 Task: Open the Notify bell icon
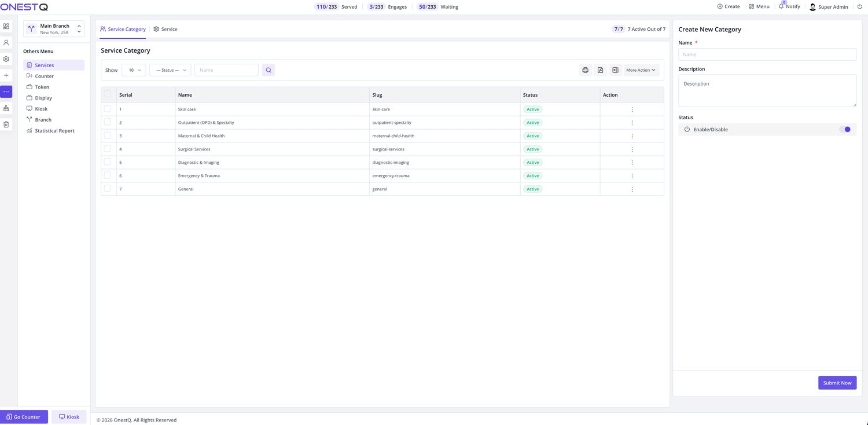[781, 6]
